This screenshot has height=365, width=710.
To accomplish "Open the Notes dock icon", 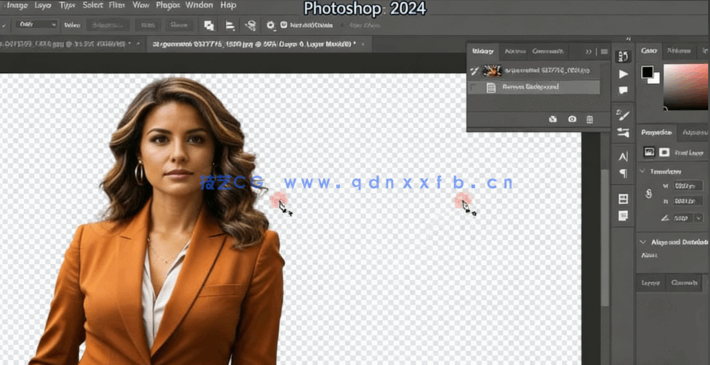I will pos(623,216).
